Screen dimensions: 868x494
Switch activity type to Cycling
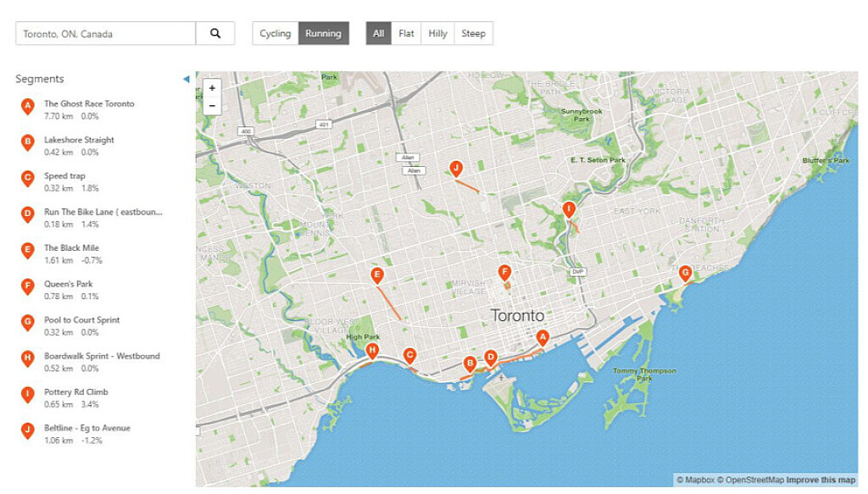(275, 34)
